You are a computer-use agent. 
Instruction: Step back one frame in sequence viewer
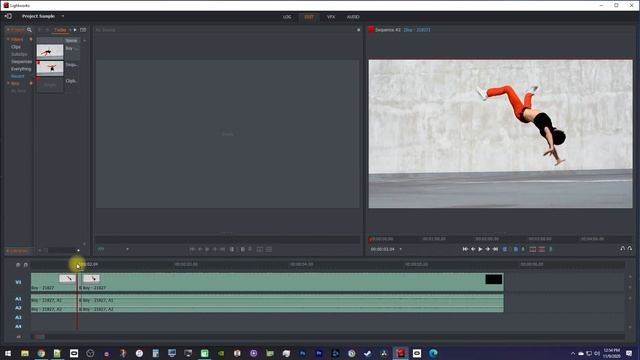click(473, 249)
